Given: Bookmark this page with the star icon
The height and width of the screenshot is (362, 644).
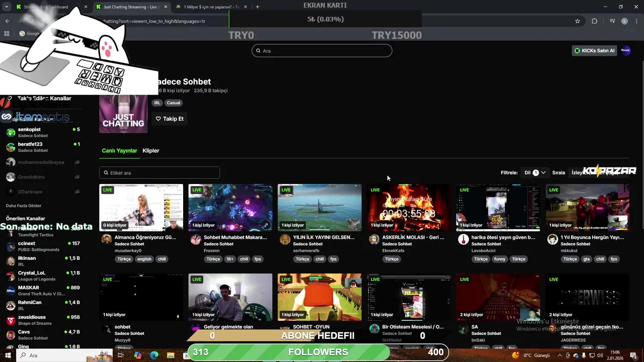Looking at the screenshot, I should tap(578, 21).
